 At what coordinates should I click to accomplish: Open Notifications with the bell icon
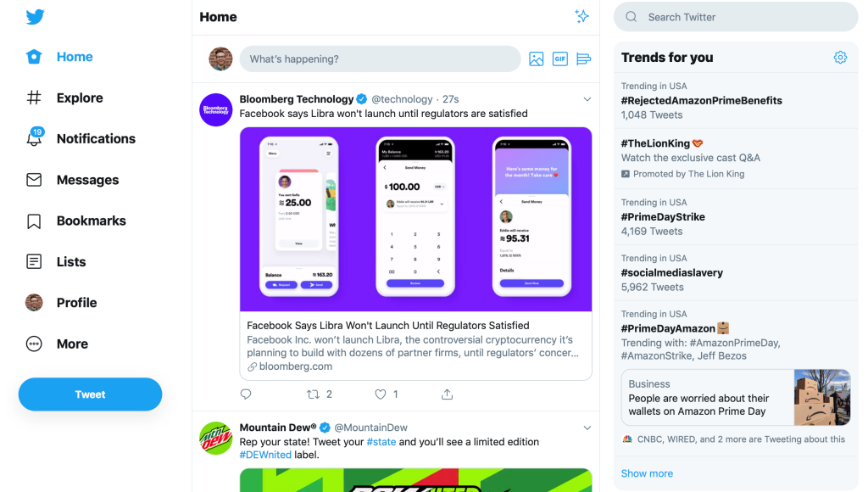(34, 138)
